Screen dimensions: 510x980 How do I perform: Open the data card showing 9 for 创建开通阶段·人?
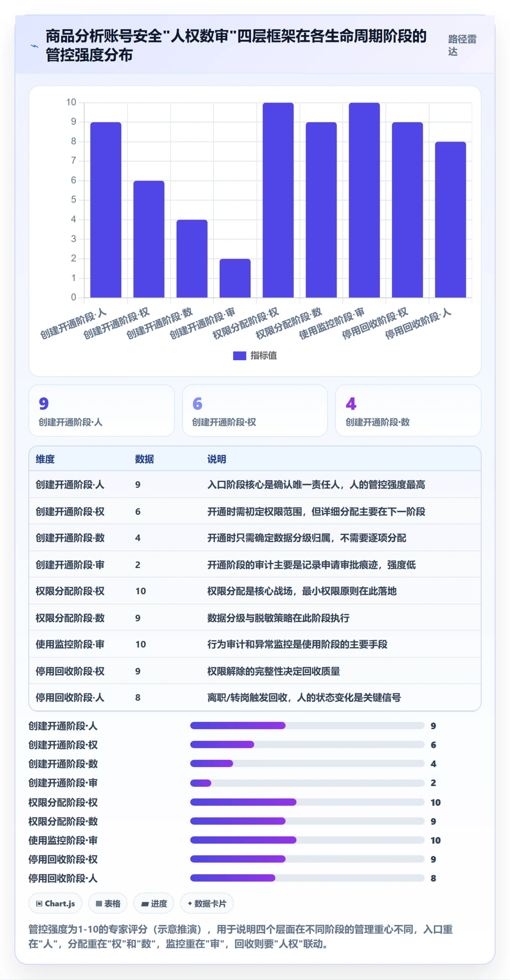tap(101, 410)
